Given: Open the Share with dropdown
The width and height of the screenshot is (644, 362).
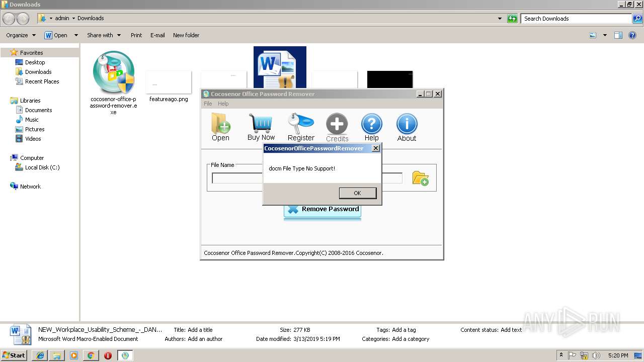Looking at the screenshot, I should [x=104, y=35].
